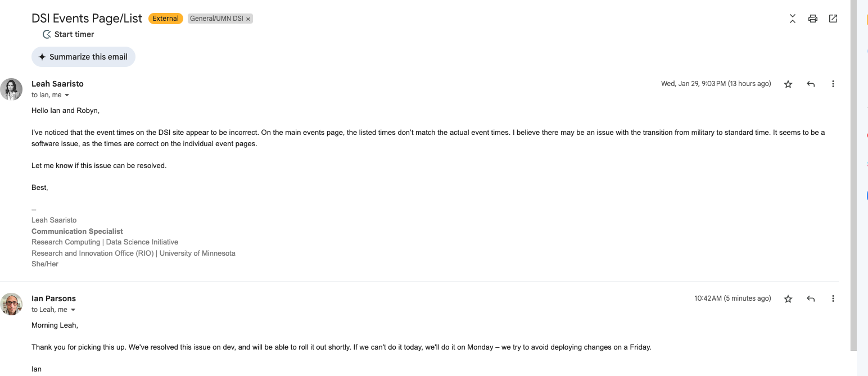
Task: Click Ian Parsons' profile picture
Action: click(11, 304)
